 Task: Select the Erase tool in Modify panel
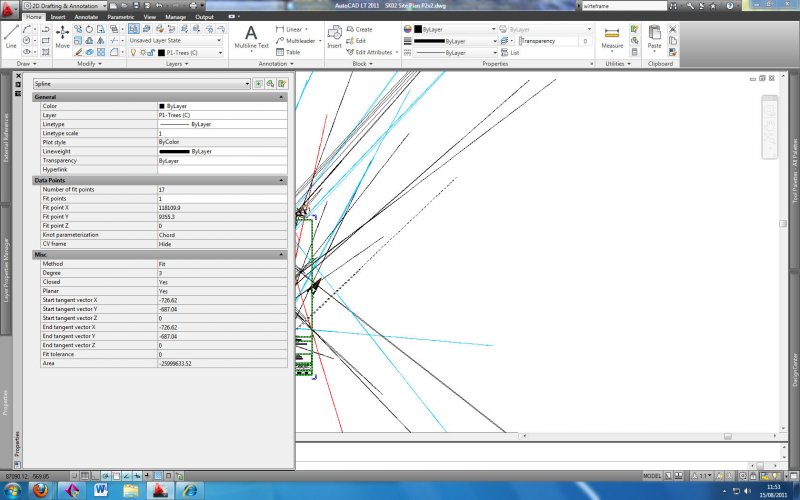[x=78, y=52]
